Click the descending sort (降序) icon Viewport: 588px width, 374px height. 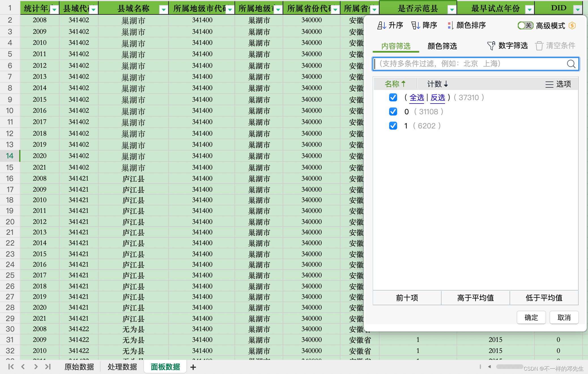coord(416,25)
